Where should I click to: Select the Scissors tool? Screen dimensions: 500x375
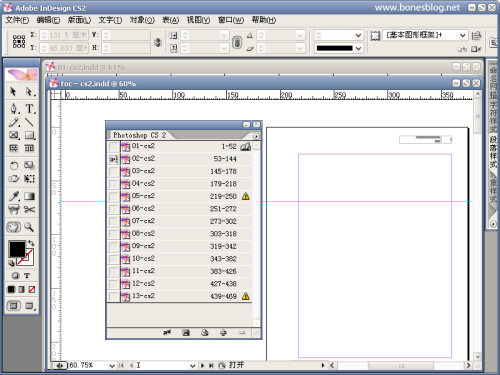pyautogui.click(x=29, y=209)
